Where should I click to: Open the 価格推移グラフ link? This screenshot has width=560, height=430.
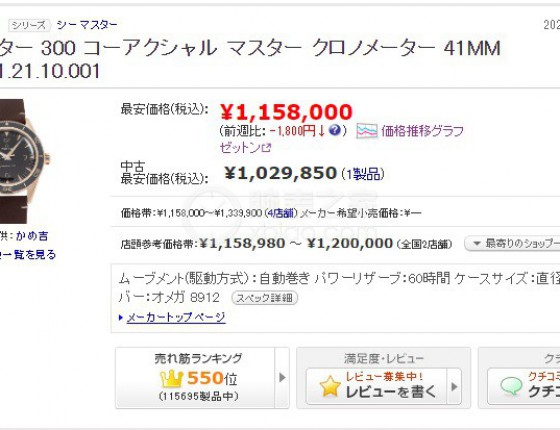(x=422, y=131)
